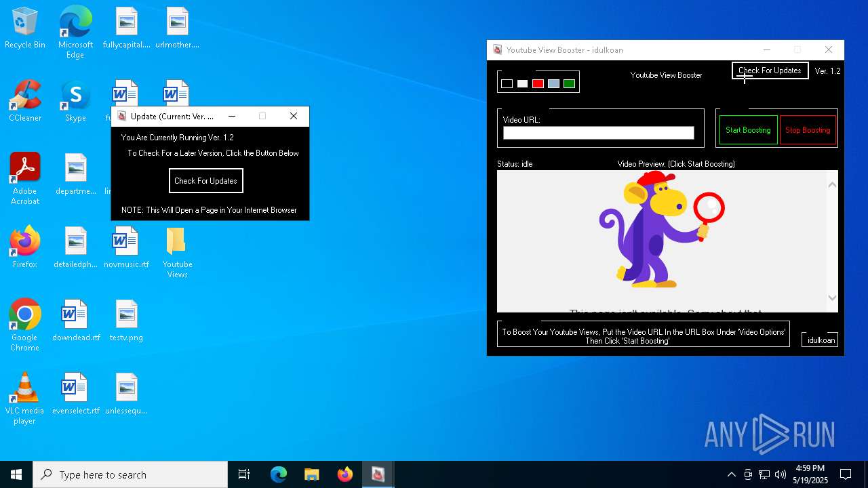Click Check For Updates in Booster window
The image size is (868, 488).
coord(770,70)
